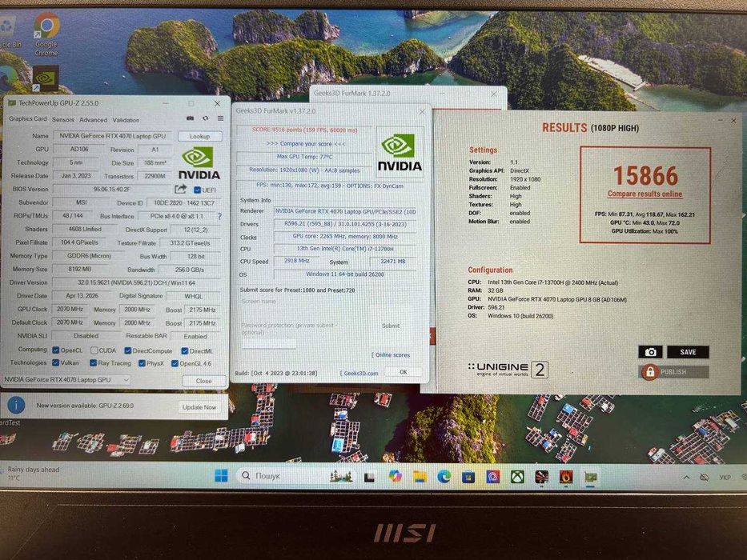Click Compare your score in FurMark

(x=306, y=143)
